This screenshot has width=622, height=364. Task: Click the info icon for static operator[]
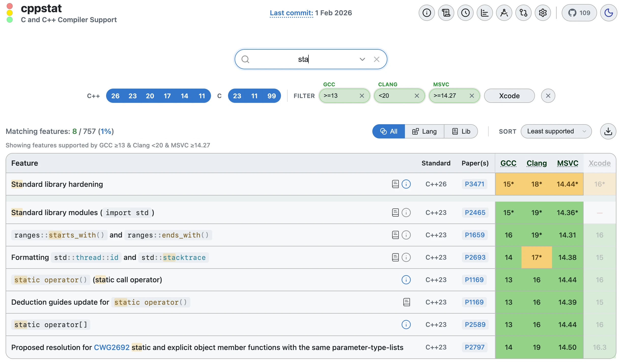[x=406, y=325]
